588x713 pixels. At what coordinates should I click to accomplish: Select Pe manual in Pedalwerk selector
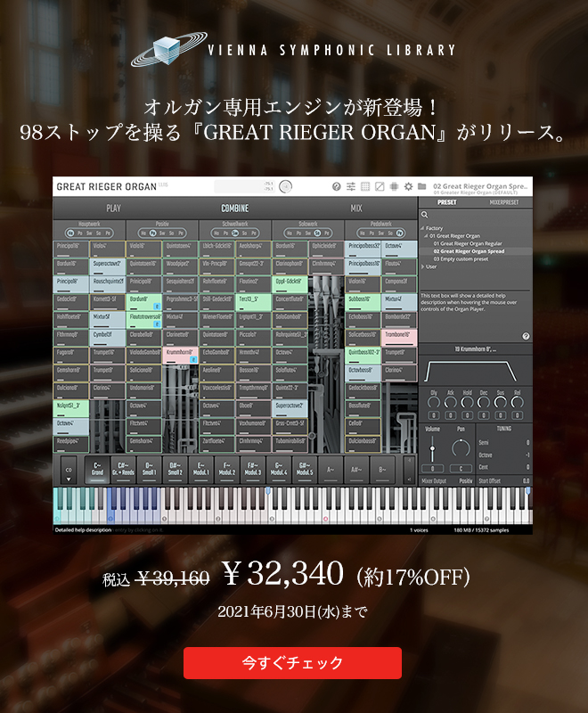[x=399, y=233]
